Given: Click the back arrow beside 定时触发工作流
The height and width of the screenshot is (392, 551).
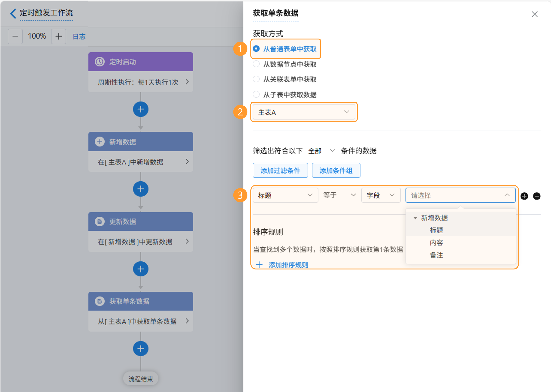Looking at the screenshot, I should point(13,13).
